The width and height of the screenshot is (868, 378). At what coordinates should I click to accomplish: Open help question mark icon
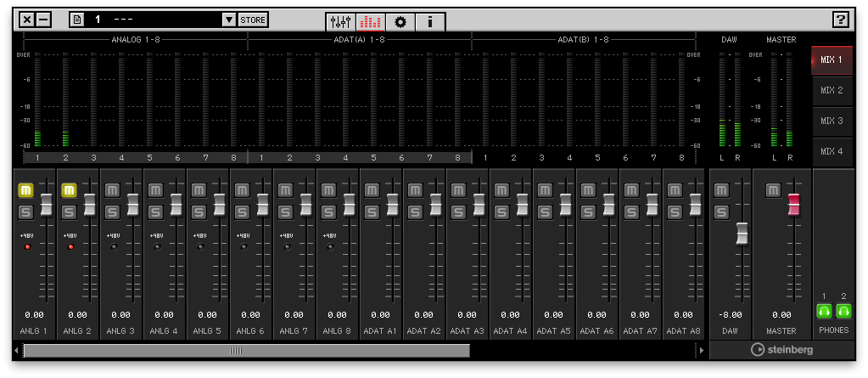[840, 20]
